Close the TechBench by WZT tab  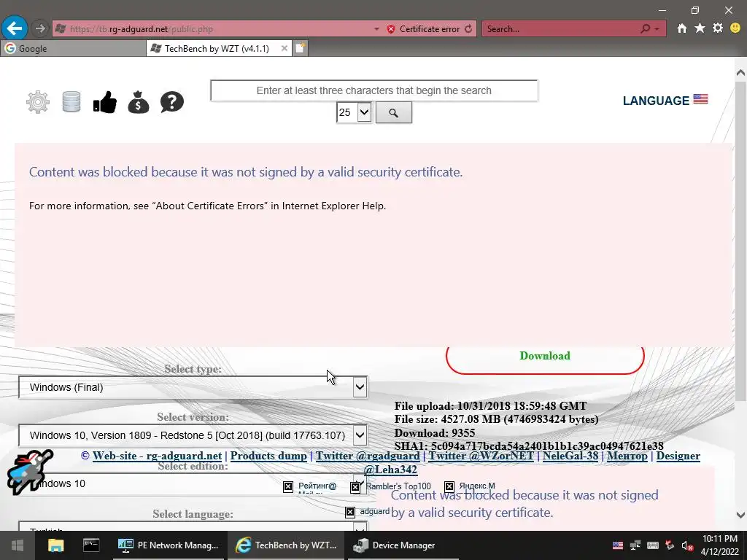click(x=284, y=48)
